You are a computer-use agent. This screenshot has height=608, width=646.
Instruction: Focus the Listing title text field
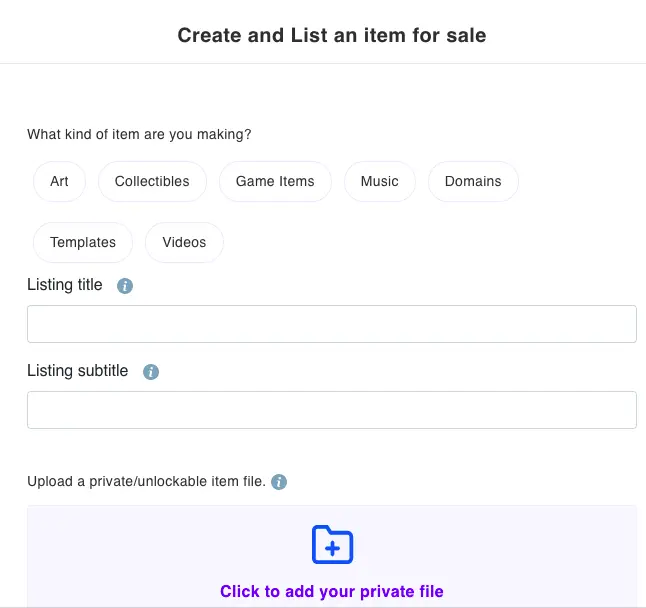coord(332,324)
